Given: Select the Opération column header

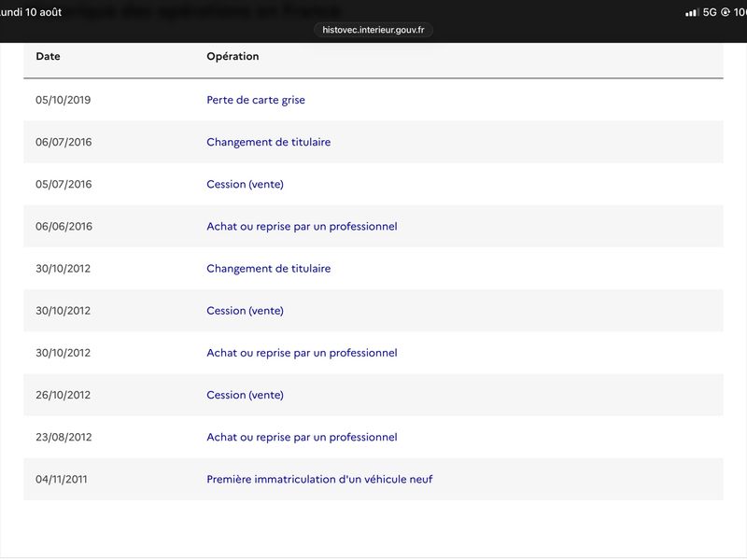Looking at the screenshot, I should point(233,56).
